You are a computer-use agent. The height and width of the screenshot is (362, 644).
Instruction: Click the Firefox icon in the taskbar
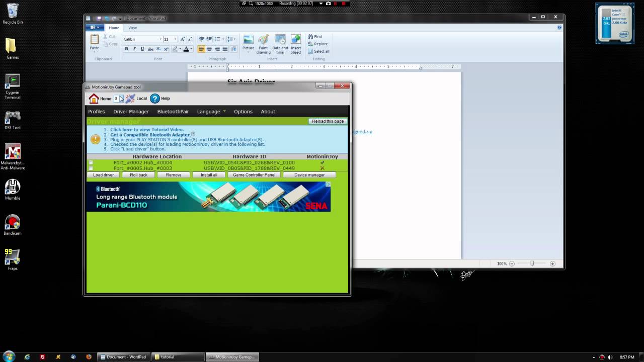89,357
